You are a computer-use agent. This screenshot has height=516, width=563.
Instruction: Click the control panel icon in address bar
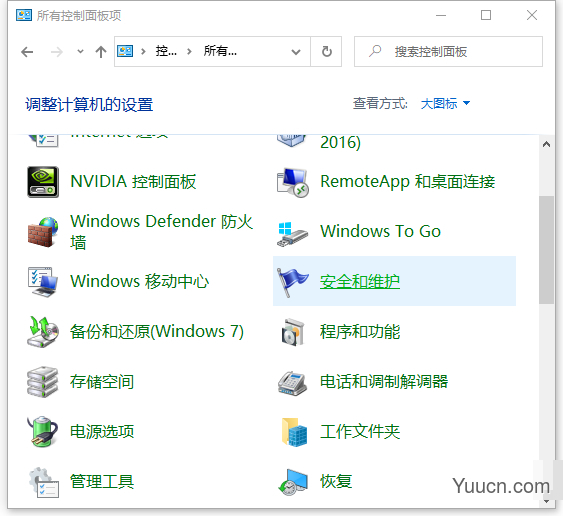tap(125, 51)
